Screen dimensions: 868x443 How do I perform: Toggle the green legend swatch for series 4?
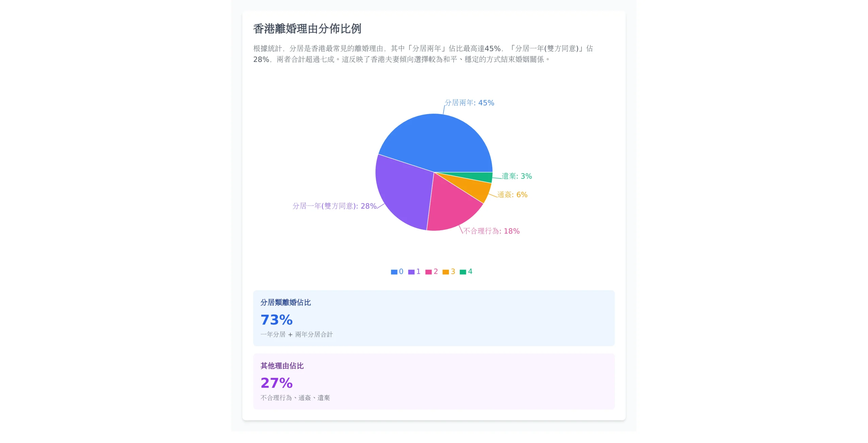coord(463,272)
